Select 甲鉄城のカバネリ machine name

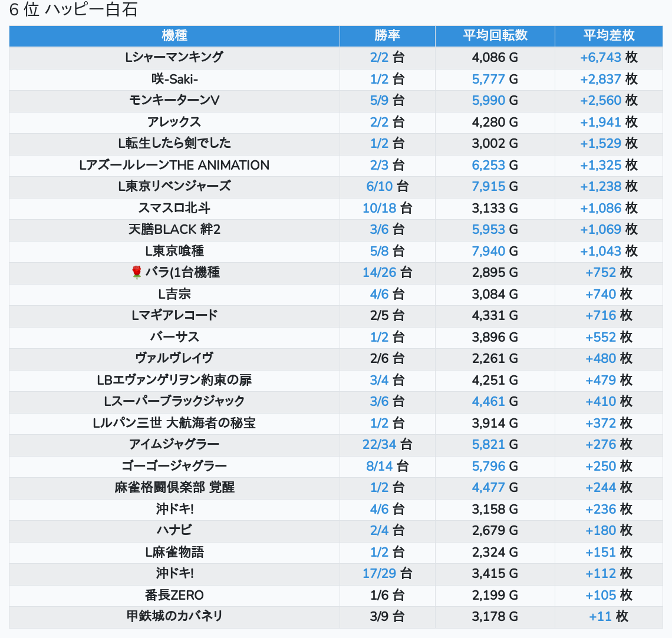pos(174,617)
